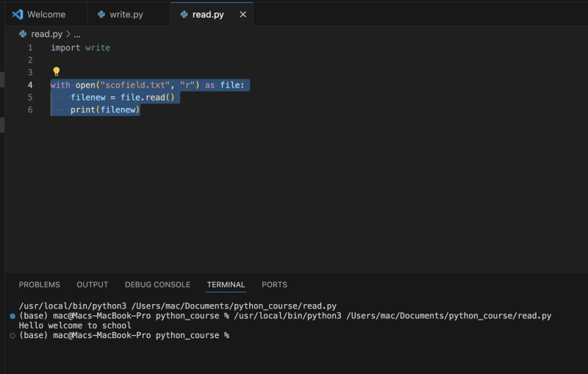
Task: Click 'file.read()' on line 5
Action: (x=148, y=98)
